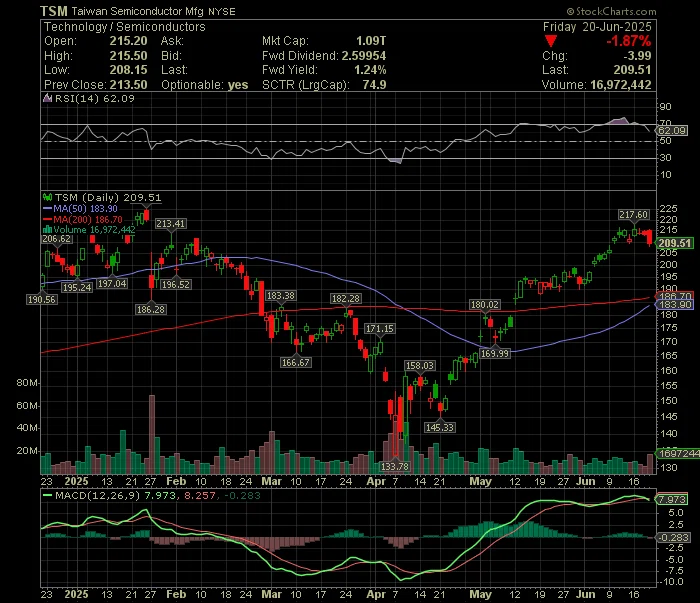Click the 158.03 price annotation
The image size is (700, 603).
pos(419,366)
